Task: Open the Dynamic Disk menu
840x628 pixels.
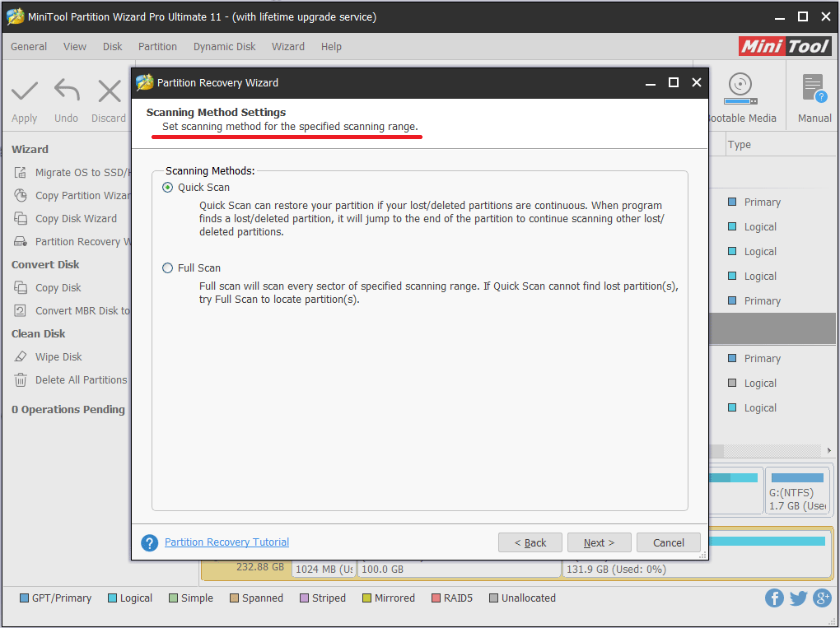Action: pos(225,47)
